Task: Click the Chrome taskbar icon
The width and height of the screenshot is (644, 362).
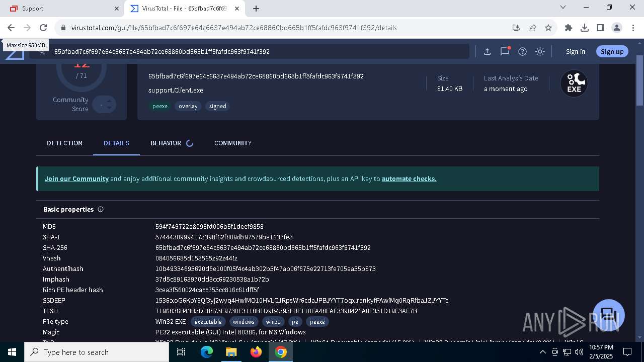Action: pyautogui.click(x=281, y=352)
